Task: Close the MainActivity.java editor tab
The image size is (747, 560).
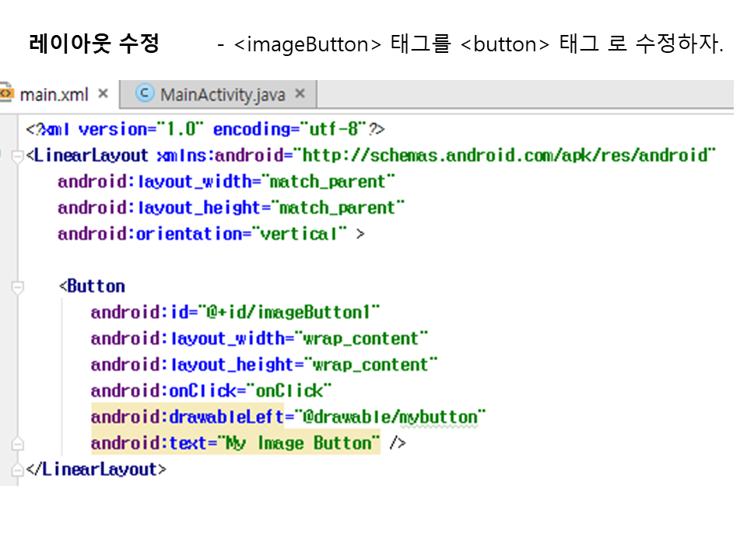Action: (x=300, y=95)
